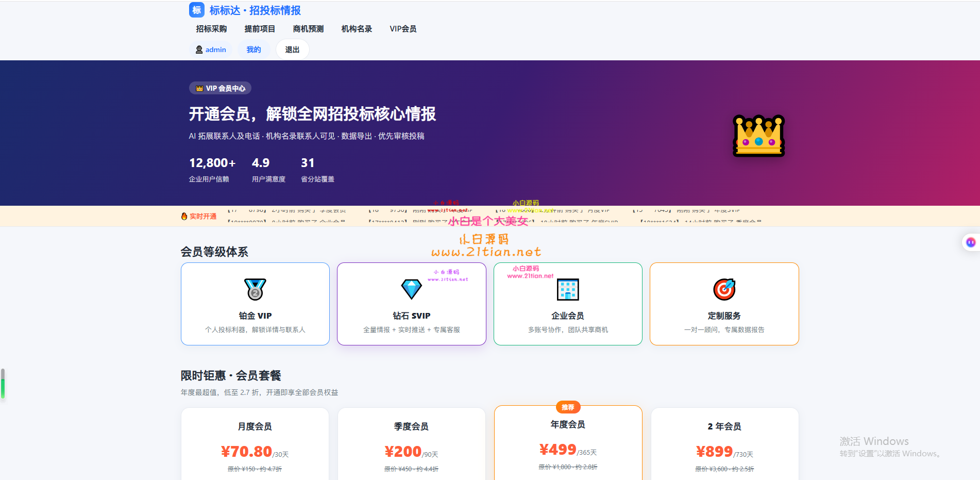This screenshot has width=980, height=480.
Task: Click the 一对一顾问 description under 定制服务
Action: (724, 329)
